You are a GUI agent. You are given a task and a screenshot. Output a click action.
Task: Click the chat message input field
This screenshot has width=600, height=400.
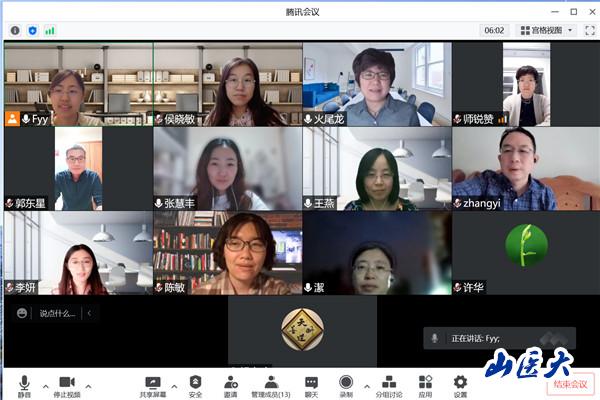58,313
